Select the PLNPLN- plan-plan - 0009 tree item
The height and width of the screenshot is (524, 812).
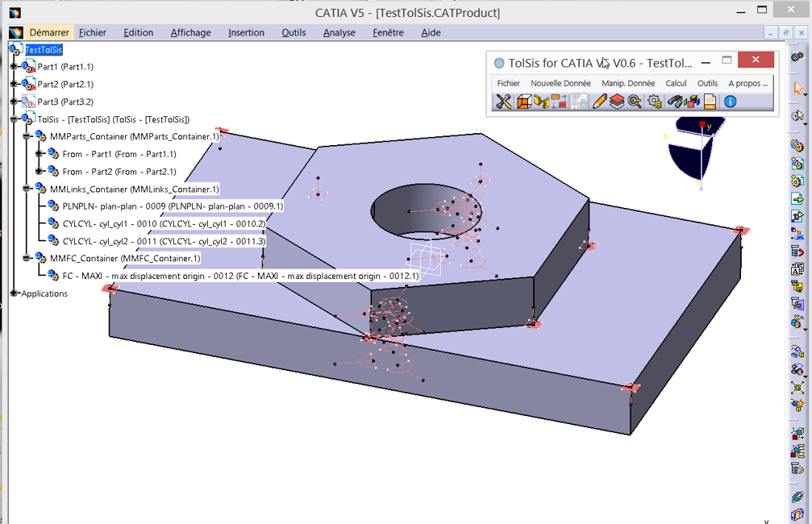tap(173, 206)
